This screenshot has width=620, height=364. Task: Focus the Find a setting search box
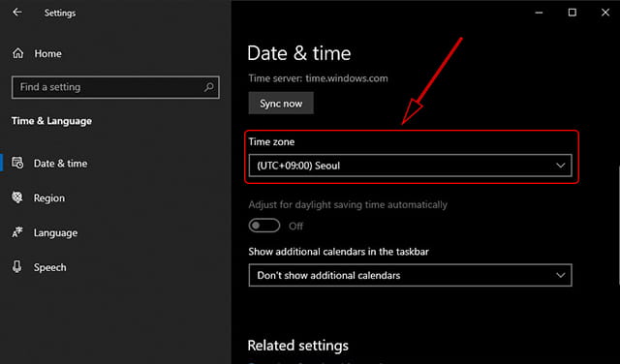click(x=115, y=87)
